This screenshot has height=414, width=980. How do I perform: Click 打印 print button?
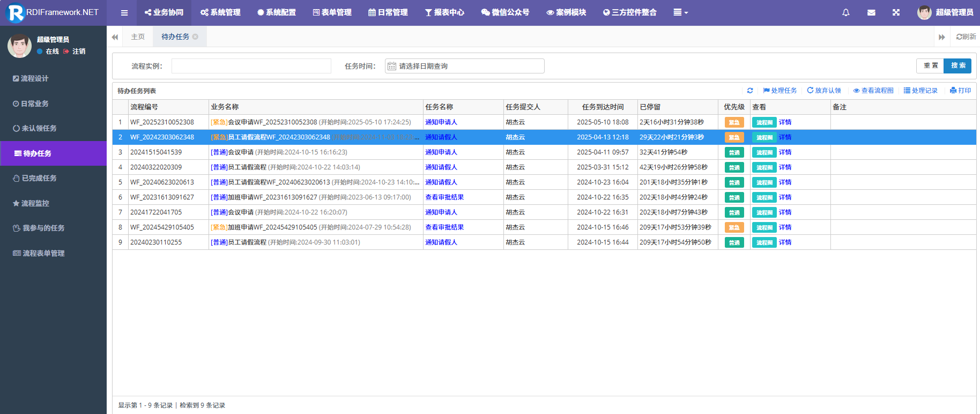pyautogui.click(x=960, y=91)
